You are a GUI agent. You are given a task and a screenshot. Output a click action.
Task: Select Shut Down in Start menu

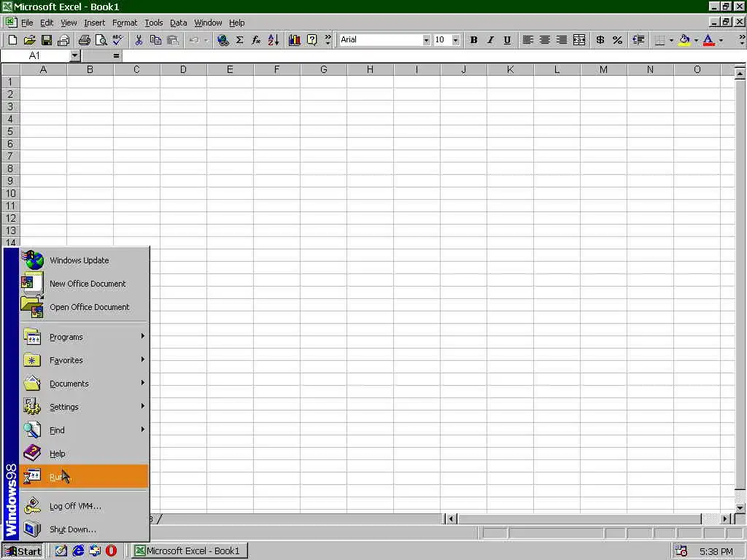[x=85, y=529]
